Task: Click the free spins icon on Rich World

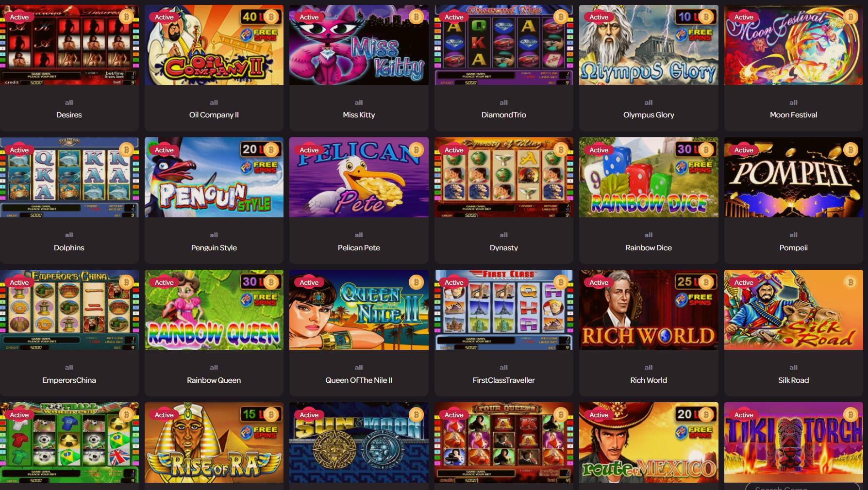Action: pos(695,299)
